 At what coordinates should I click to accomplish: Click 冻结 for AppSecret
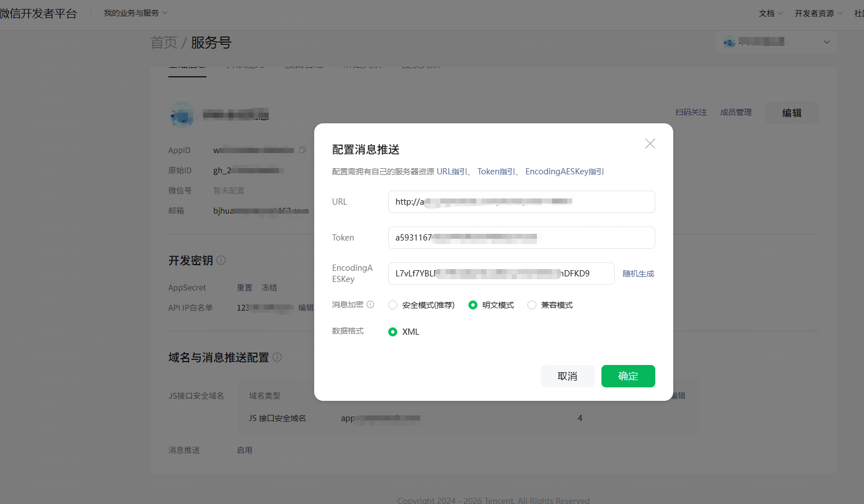(x=269, y=288)
